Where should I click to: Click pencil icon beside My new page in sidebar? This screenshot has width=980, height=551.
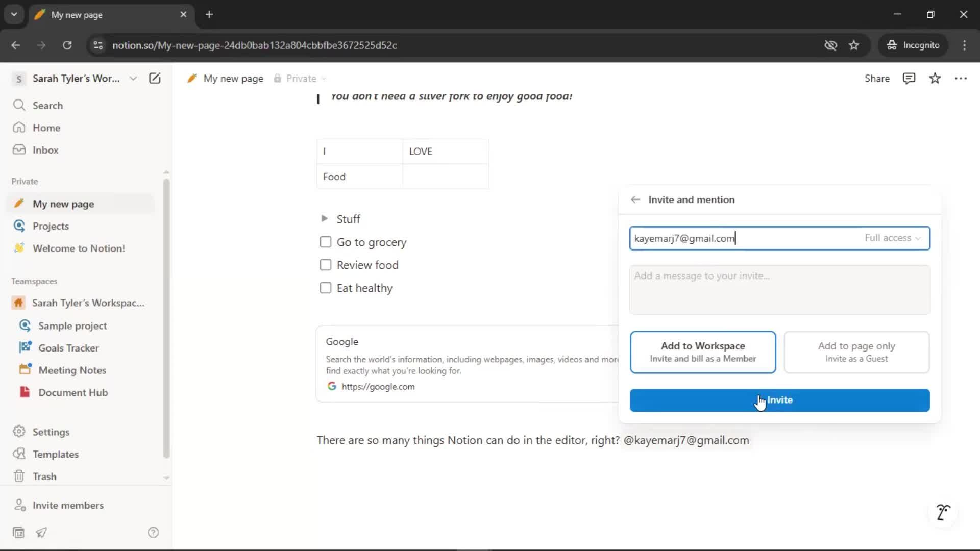[x=19, y=204]
